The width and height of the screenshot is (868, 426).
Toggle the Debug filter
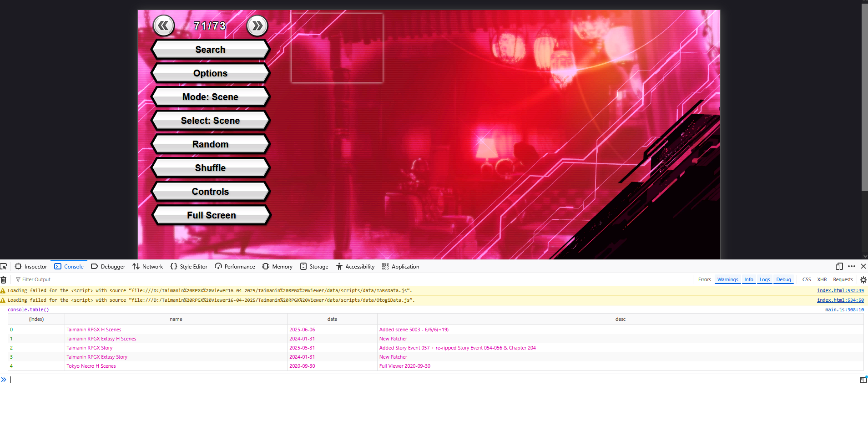[x=783, y=279]
